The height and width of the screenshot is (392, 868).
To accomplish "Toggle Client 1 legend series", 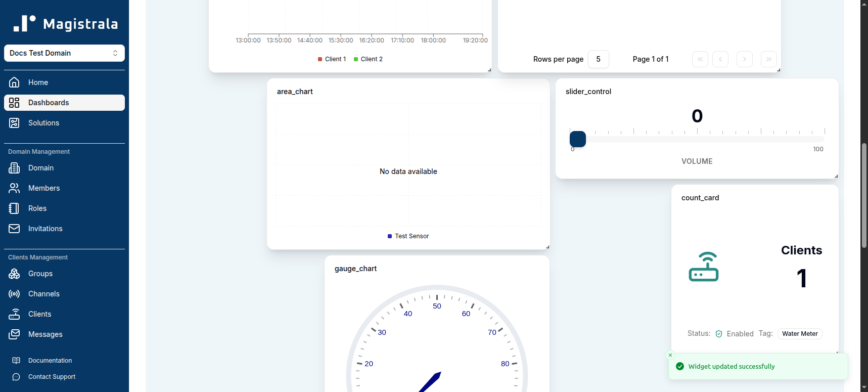I will click(x=332, y=59).
